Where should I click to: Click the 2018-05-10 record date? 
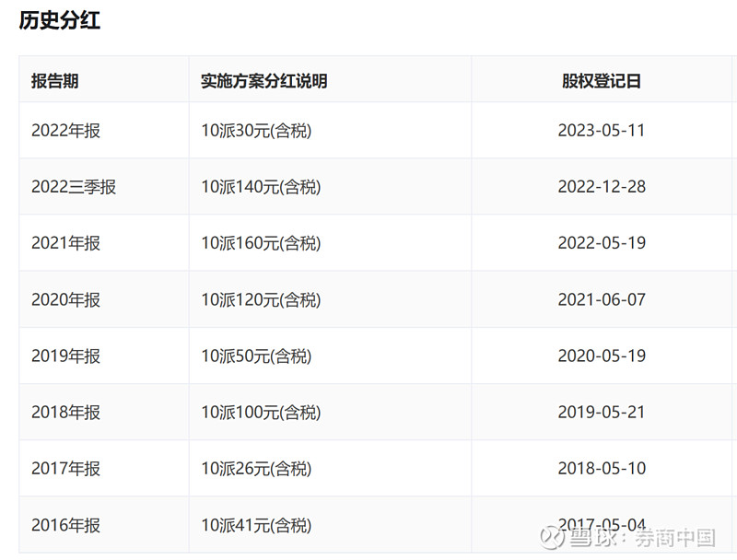(601, 468)
